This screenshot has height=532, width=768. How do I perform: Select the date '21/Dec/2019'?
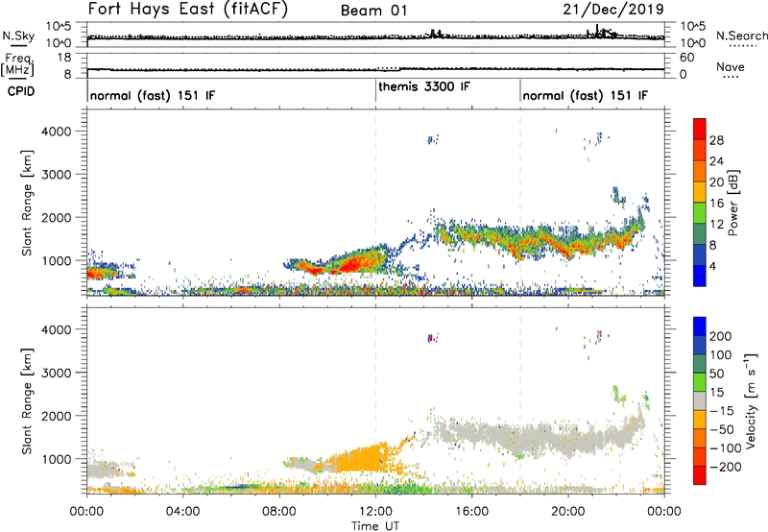click(613, 10)
